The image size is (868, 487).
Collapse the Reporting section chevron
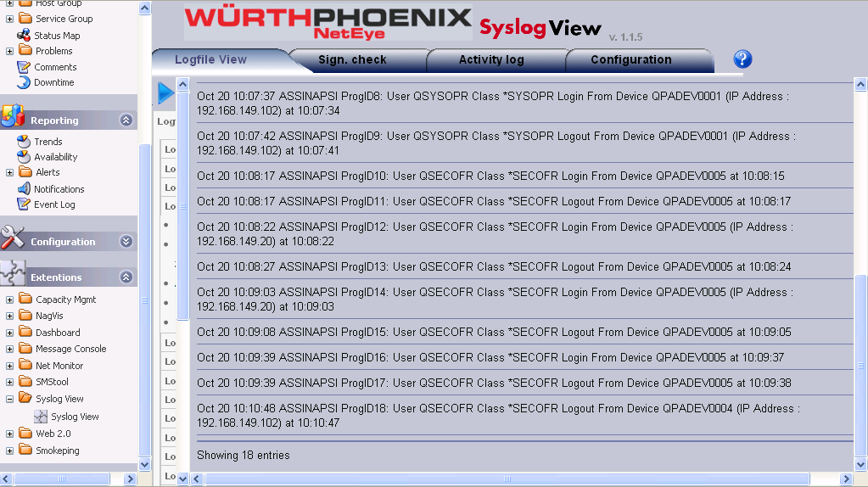pos(126,120)
